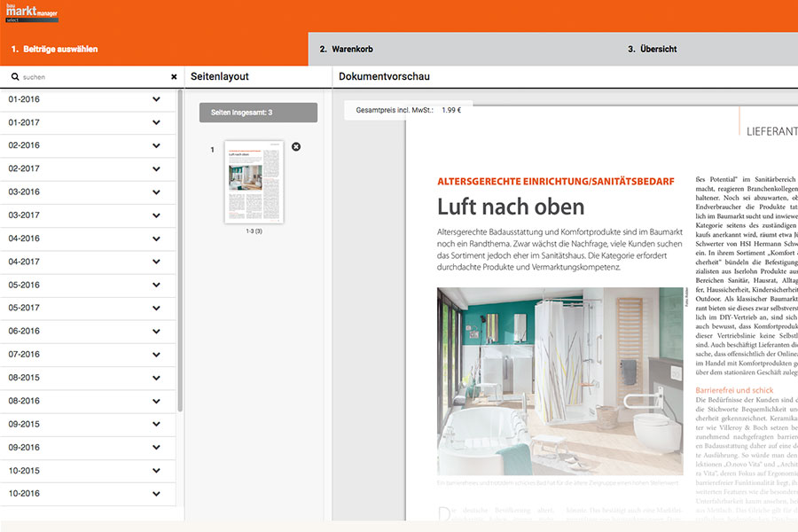This screenshot has width=798, height=532.
Task: Click the 'Barrierefrei und schick' subheading
Action: point(734,390)
